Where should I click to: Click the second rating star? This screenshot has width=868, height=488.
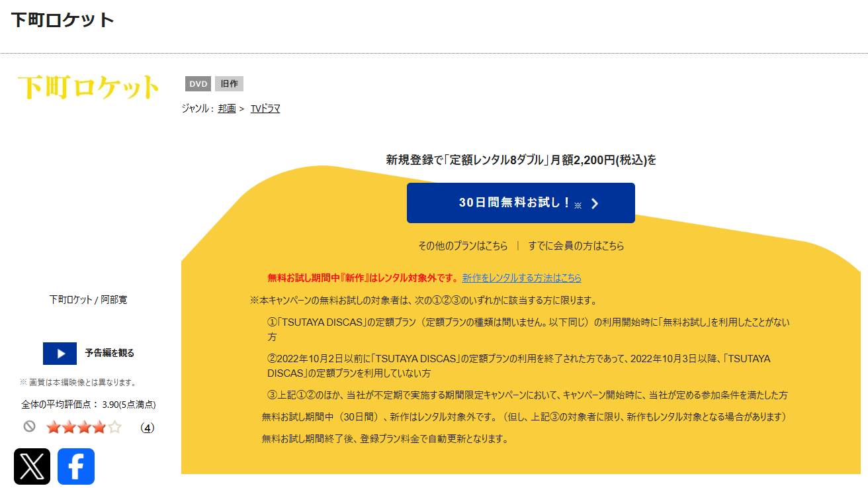[x=69, y=428]
